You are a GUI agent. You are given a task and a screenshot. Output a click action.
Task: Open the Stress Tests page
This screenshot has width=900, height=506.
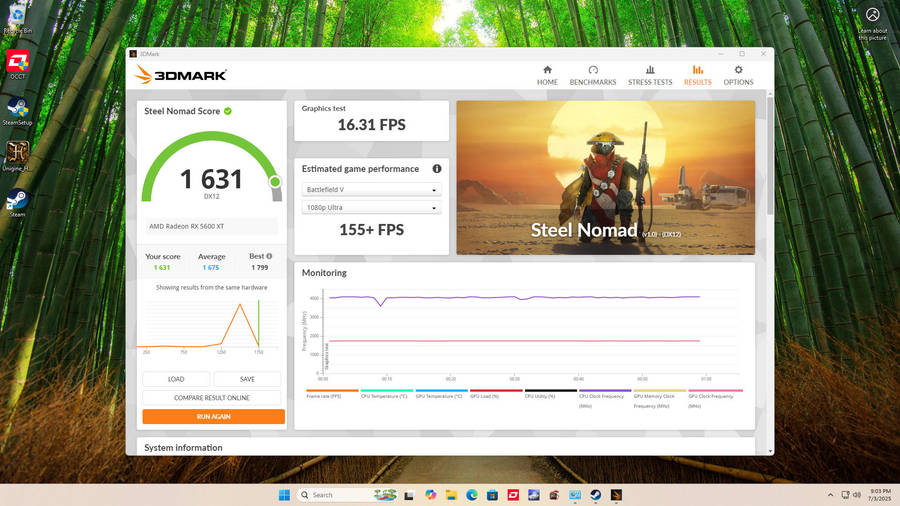point(650,75)
